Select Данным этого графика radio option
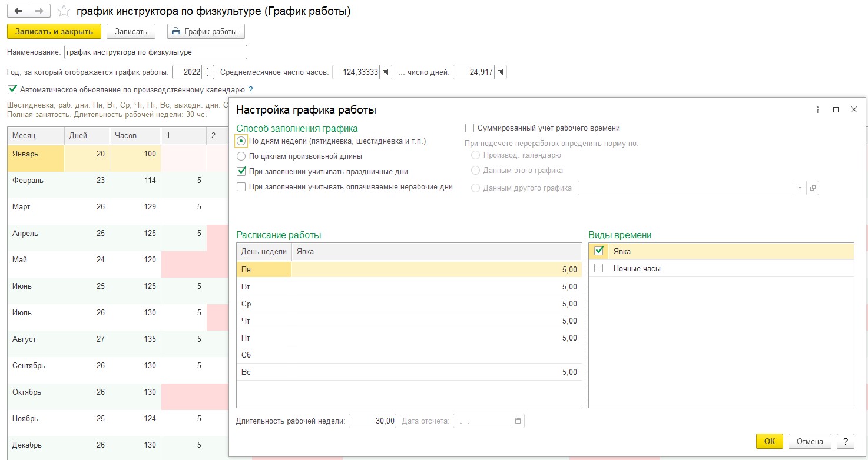Image resolution: width=868 pixels, height=460 pixels. coord(475,171)
